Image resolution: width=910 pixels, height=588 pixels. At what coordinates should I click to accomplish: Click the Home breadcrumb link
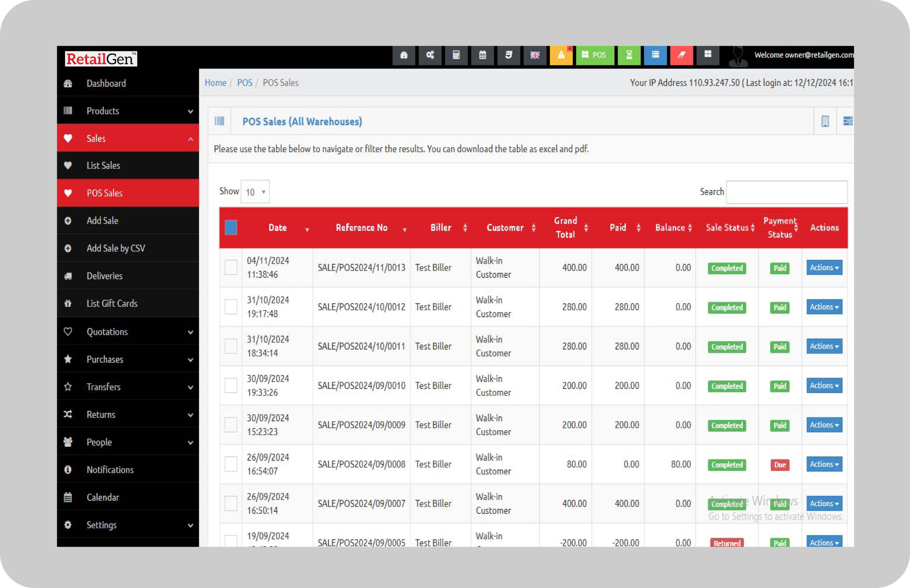tap(215, 83)
